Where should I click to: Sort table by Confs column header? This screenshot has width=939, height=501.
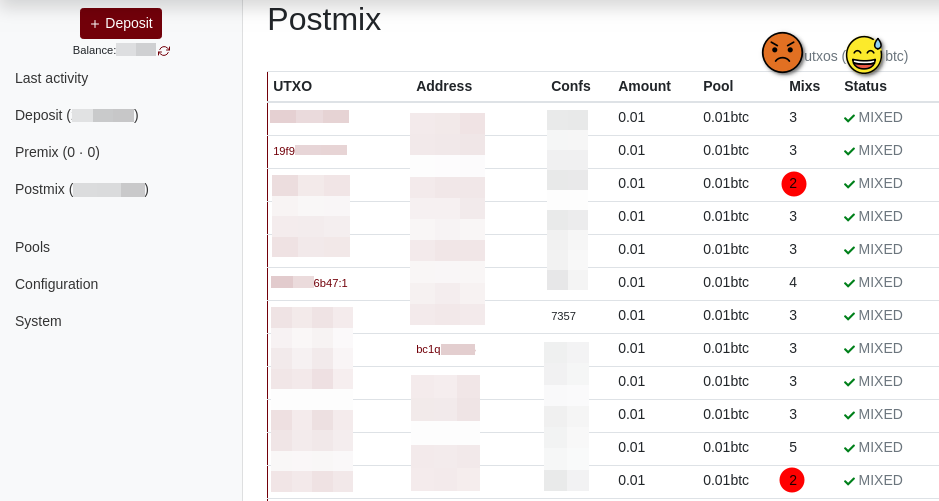(571, 86)
